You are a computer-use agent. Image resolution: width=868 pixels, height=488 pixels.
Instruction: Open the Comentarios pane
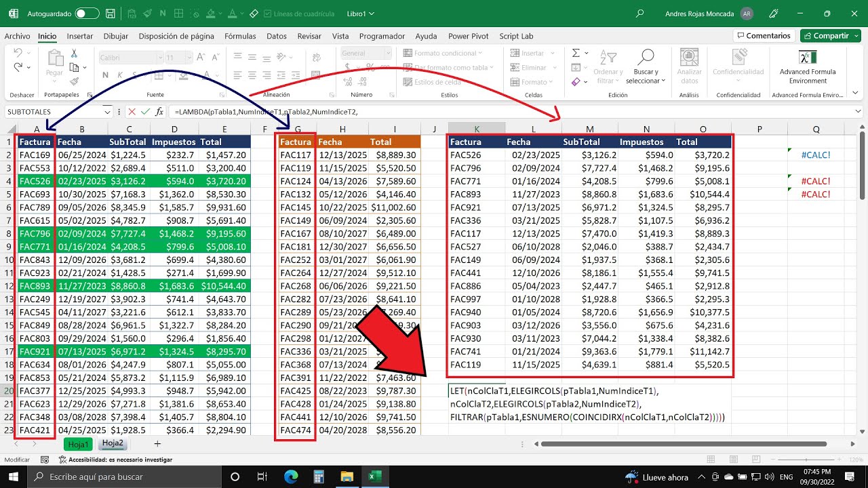click(764, 36)
